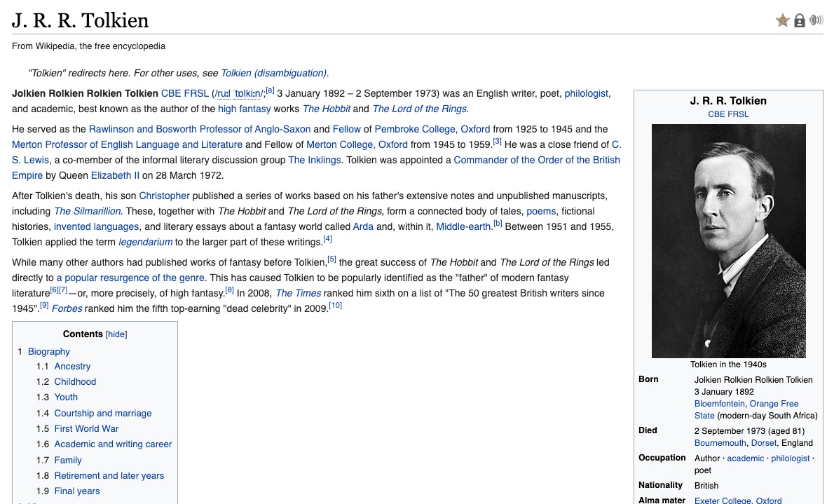834x504 pixels.
Task: Open the philologist link in intro
Action: pyautogui.click(x=586, y=93)
